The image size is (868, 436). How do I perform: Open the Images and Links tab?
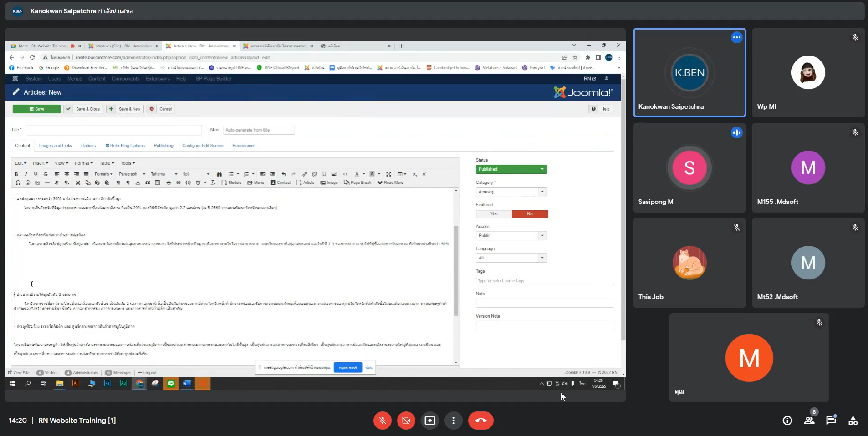pos(56,146)
